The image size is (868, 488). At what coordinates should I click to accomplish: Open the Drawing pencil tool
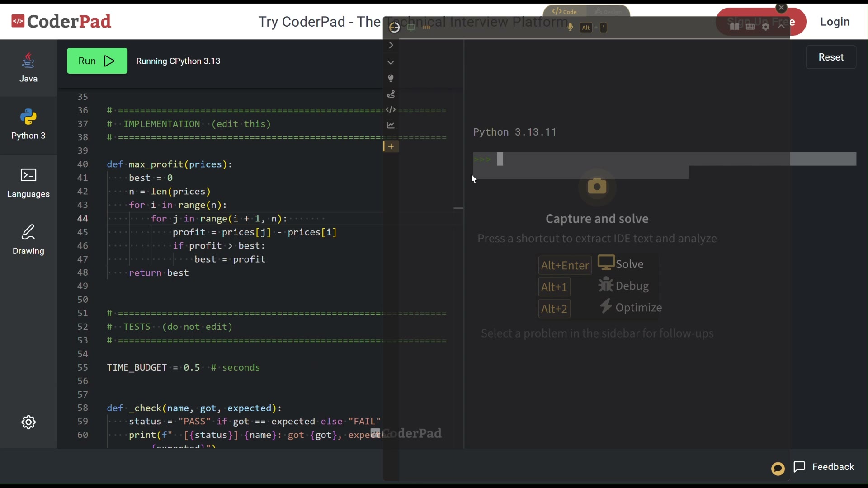click(x=28, y=232)
